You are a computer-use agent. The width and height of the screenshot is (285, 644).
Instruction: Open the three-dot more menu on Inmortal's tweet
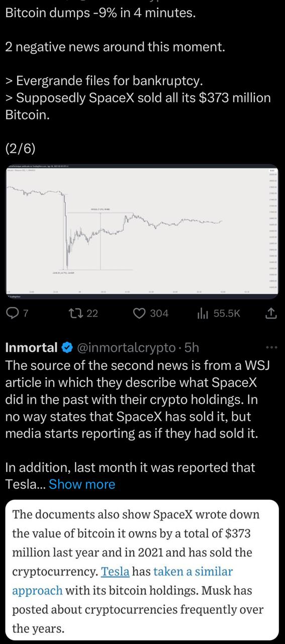(271, 348)
